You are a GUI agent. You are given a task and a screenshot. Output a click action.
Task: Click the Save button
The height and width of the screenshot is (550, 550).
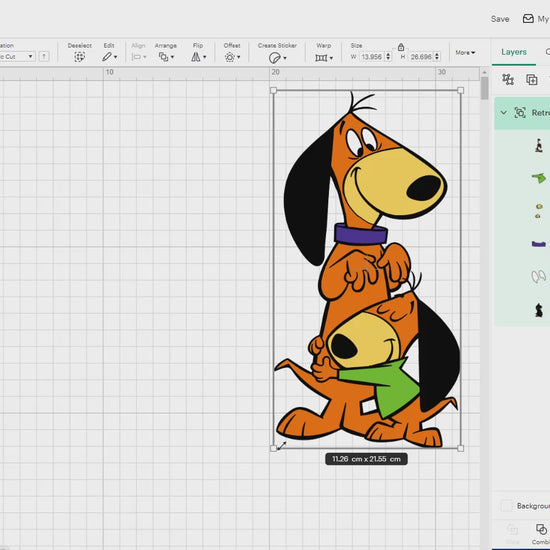500,19
